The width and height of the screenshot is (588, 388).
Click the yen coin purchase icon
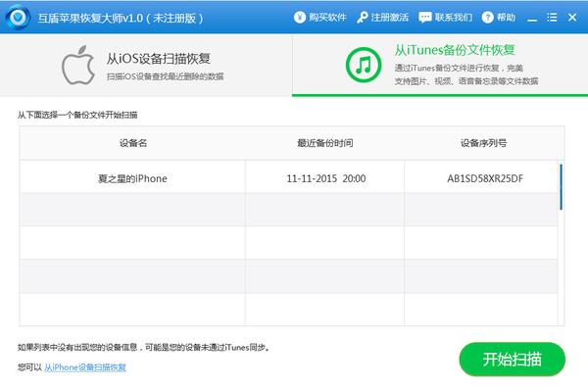pos(300,18)
